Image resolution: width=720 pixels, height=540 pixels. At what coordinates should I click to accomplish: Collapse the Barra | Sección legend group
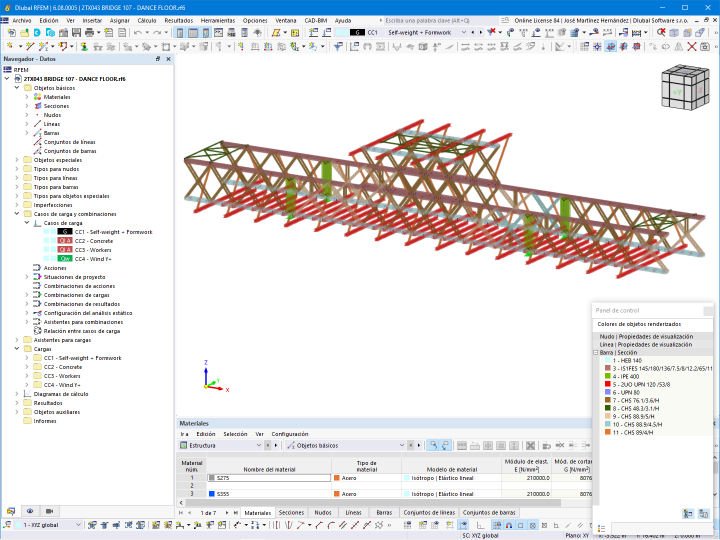coord(596,353)
